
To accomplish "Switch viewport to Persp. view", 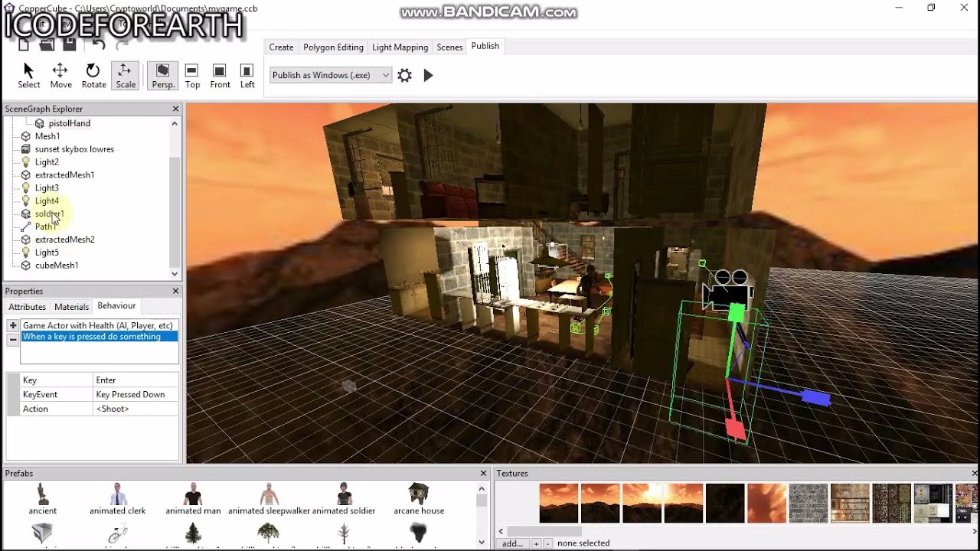I will (162, 75).
